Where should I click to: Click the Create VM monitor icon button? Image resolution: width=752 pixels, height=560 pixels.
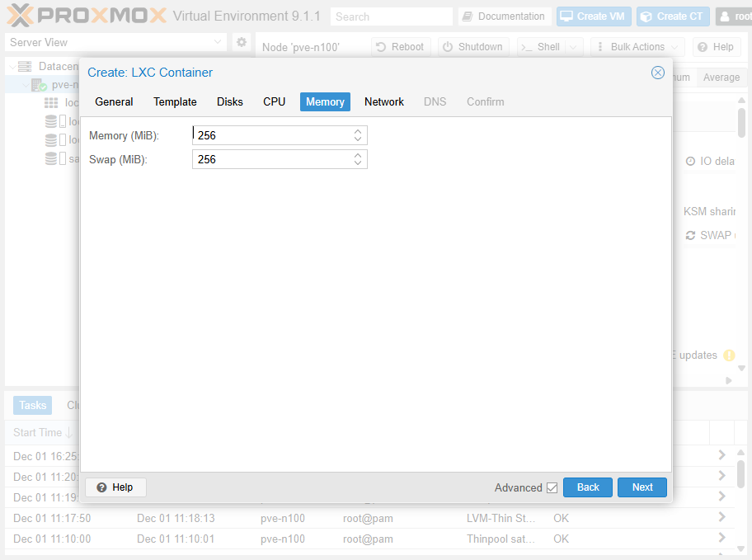coord(593,16)
